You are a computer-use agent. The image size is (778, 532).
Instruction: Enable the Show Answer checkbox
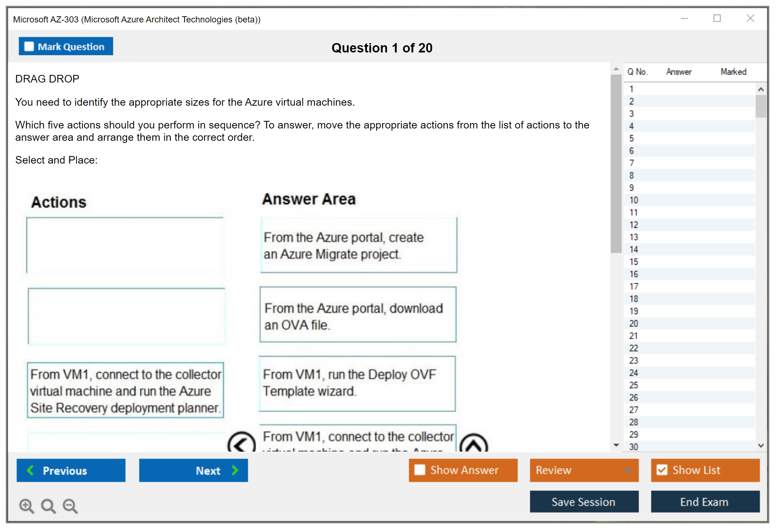click(x=420, y=470)
